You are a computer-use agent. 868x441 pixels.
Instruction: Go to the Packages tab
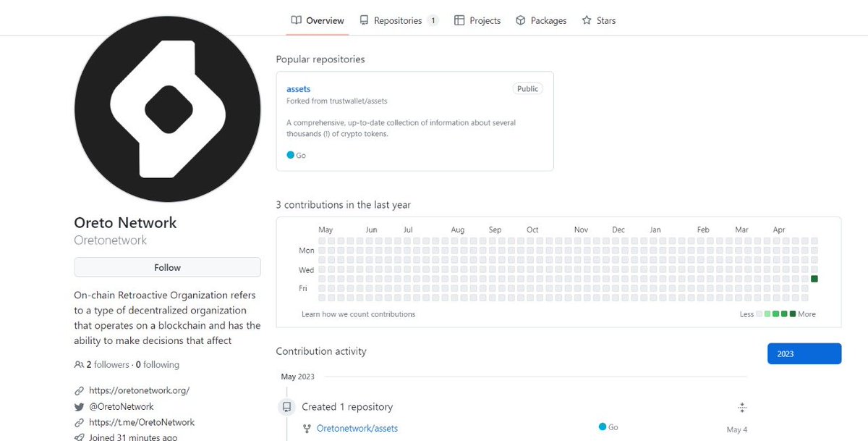click(541, 20)
